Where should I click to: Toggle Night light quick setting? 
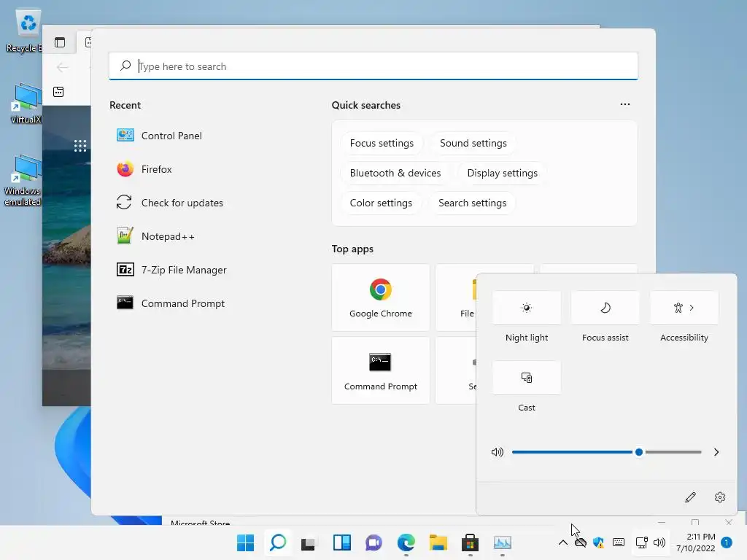tap(527, 308)
